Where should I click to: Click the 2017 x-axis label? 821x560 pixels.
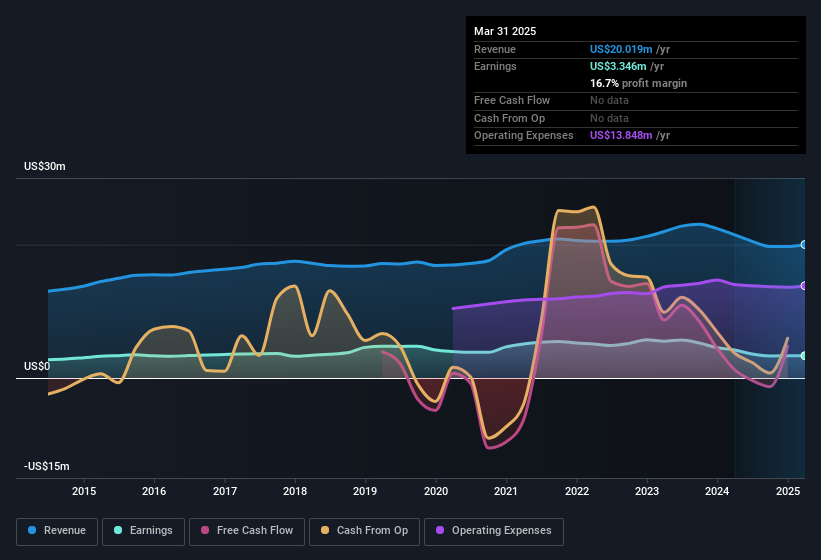225,491
